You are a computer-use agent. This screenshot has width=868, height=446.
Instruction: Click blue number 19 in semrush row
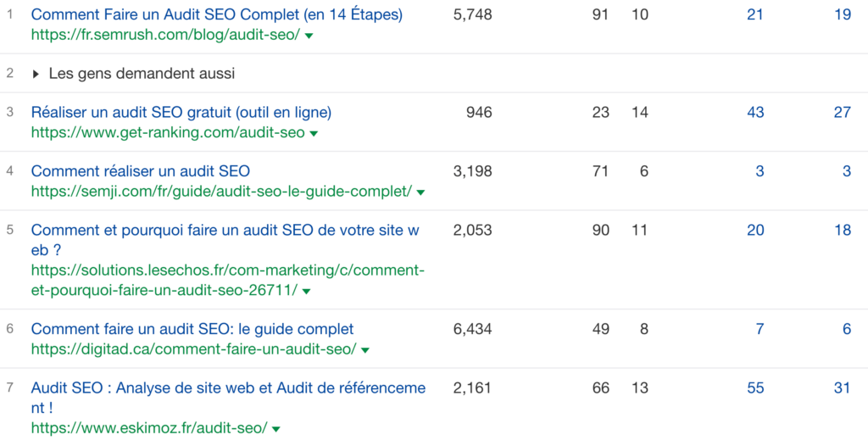(x=843, y=14)
